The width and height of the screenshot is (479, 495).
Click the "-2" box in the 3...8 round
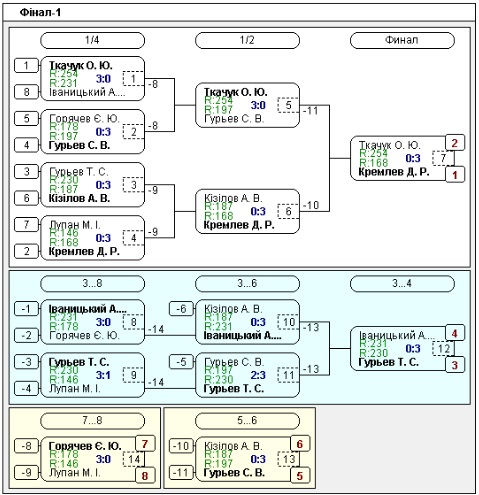pos(26,335)
